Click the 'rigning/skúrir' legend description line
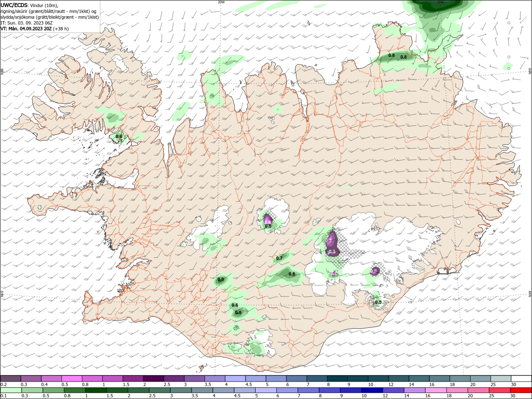532x399 pixels. pos(48,11)
